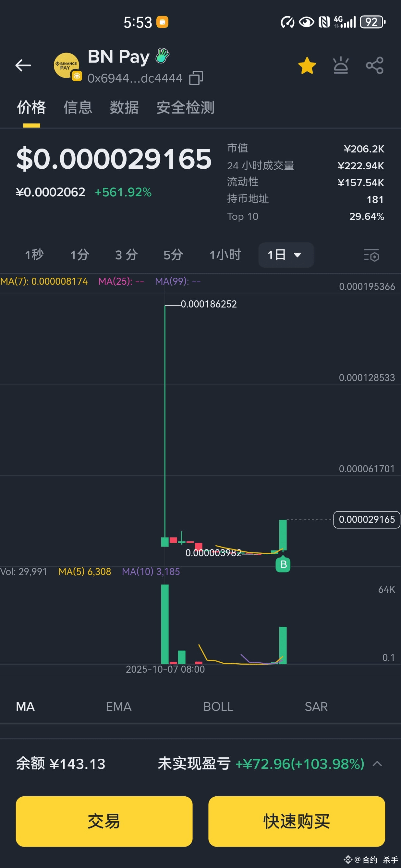Select the 1分 chart interval
The image size is (401, 868).
79,255
